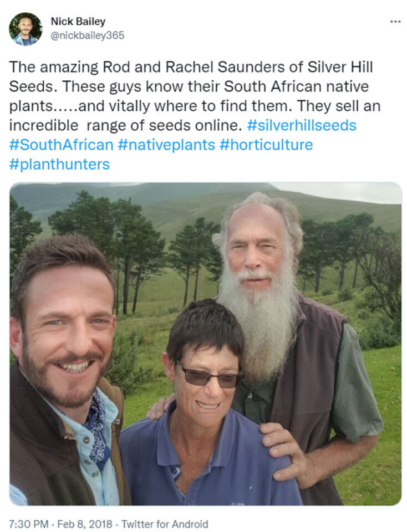Visit the @nickbailey365 handle
The width and height of the screenshot is (407, 532).
(87, 35)
